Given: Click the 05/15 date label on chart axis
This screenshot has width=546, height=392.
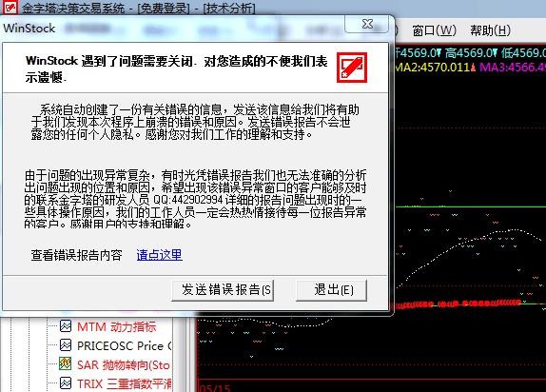Looking at the screenshot, I should pos(215,388).
